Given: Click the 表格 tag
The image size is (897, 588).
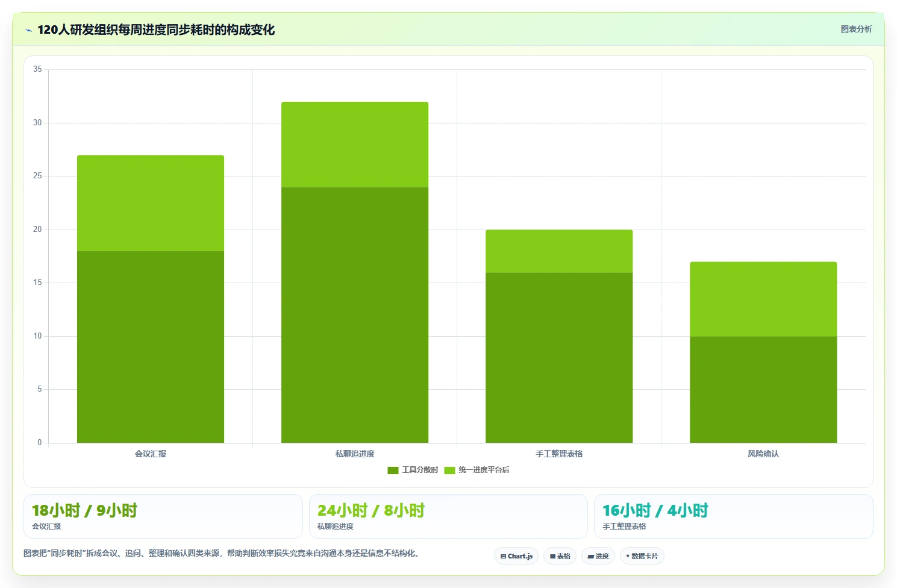Looking at the screenshot, I should [x=560, y=556].
